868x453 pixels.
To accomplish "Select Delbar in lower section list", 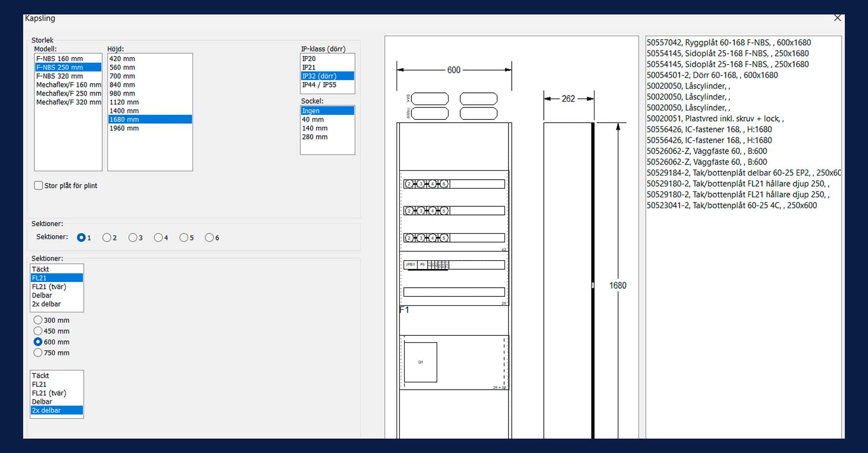I will [x=42, y=402].
